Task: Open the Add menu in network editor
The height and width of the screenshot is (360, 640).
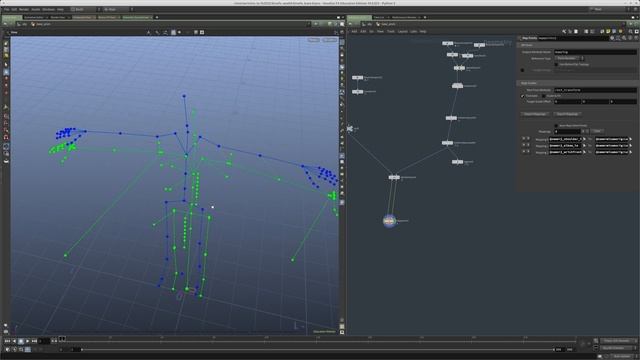Action: [x=354, y=31]
